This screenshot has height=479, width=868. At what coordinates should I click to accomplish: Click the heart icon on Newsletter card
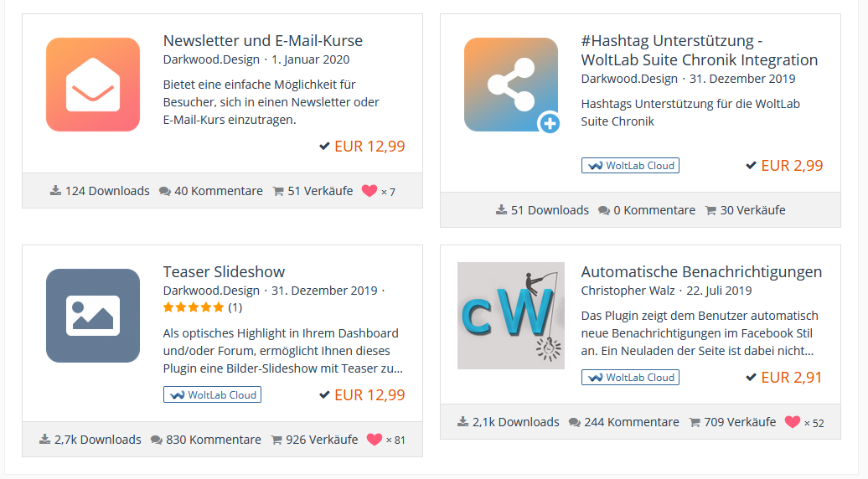pos(369,191)
